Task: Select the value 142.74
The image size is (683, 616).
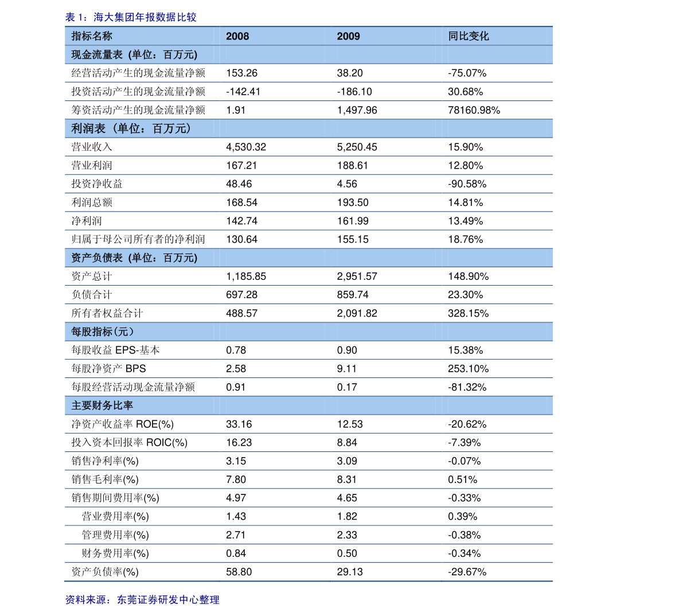Action: (x=242, y=221)
